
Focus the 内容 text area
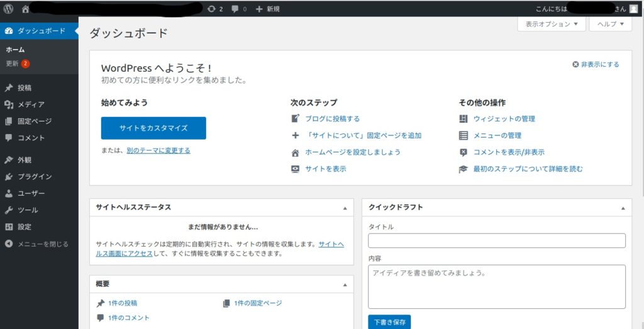pyautogui.click(x=497, y=287)
